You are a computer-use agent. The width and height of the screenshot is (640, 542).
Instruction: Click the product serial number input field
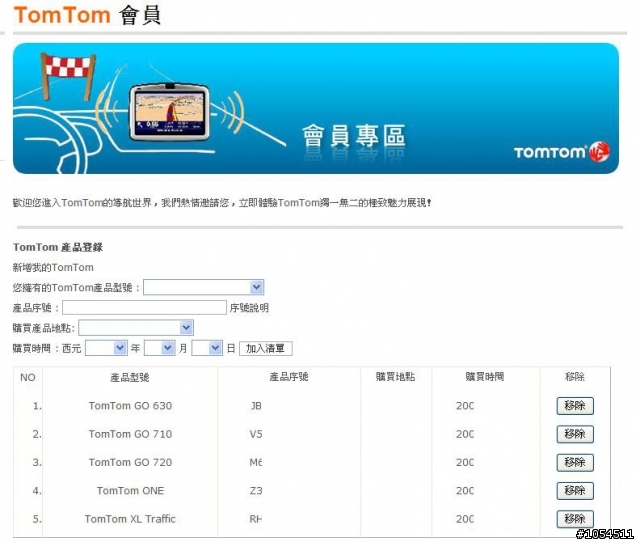[x=144, y=308]
